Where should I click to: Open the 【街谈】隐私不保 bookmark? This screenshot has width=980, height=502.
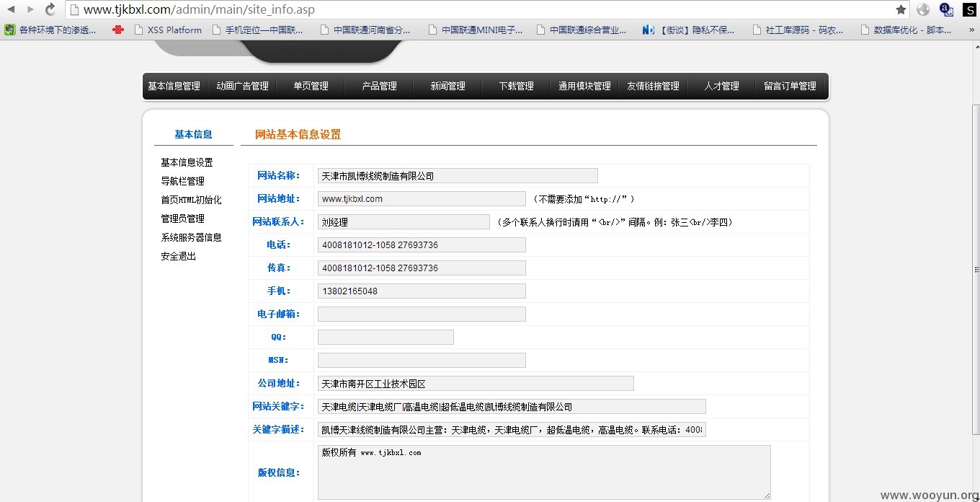[x=689, y=30]
